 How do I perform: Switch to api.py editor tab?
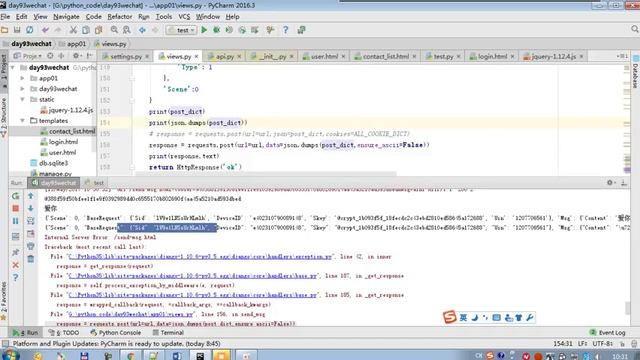224,56
